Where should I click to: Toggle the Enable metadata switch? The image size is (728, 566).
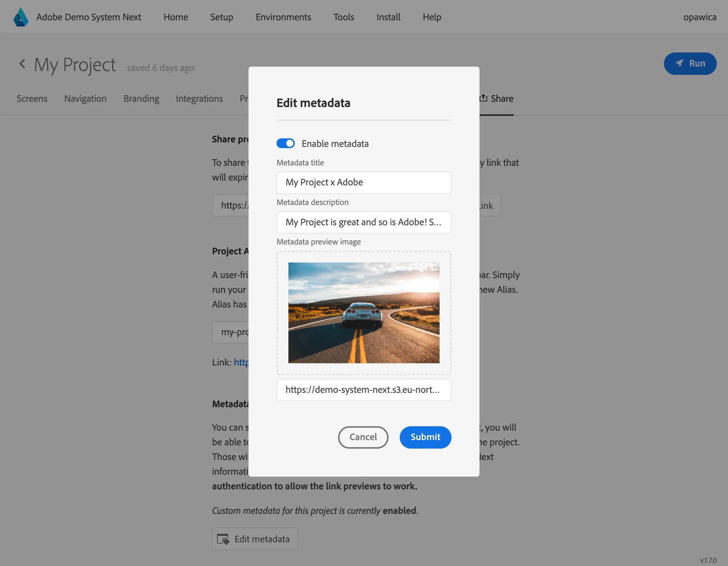[286, 143]
